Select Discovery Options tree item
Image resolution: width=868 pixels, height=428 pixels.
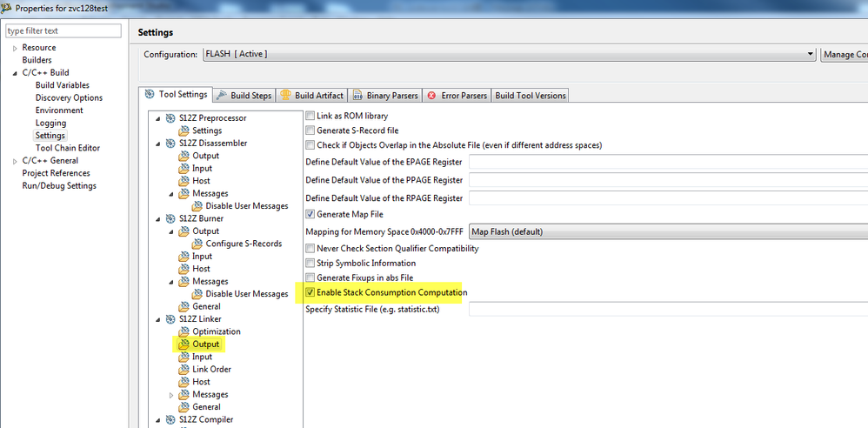[x=69, y=98]
